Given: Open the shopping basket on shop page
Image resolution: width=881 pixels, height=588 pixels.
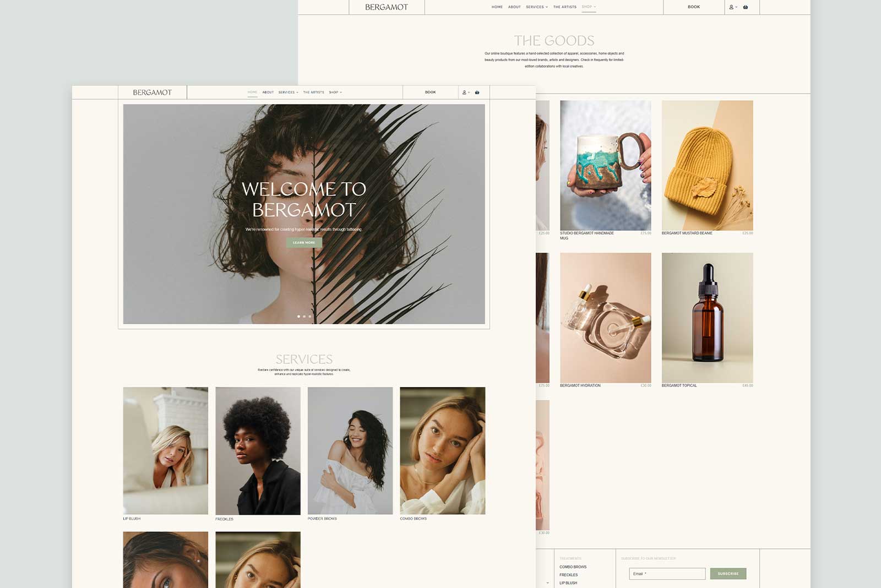Looking at the screenshot, I should pyautogui.click(x=746, y=7).
